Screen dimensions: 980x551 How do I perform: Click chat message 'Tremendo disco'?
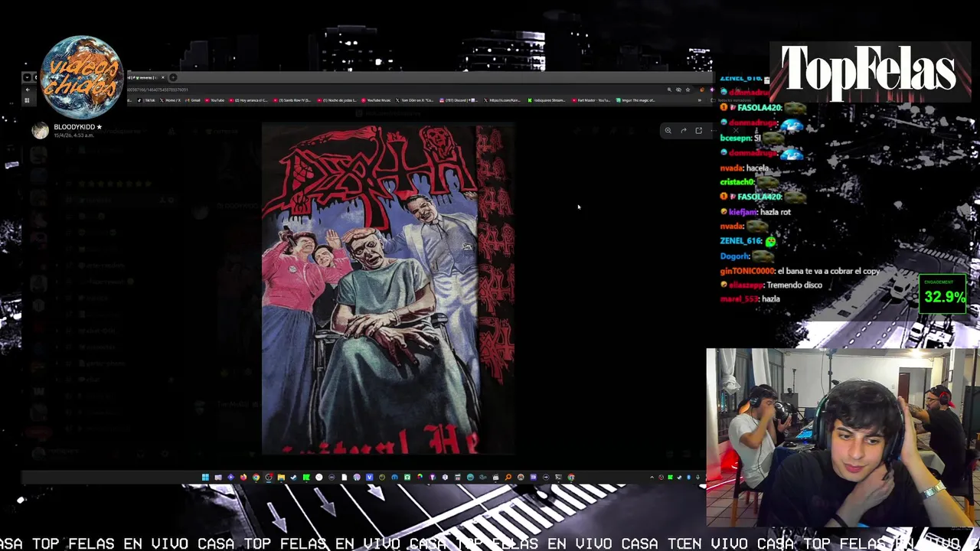tap(793, 285)
